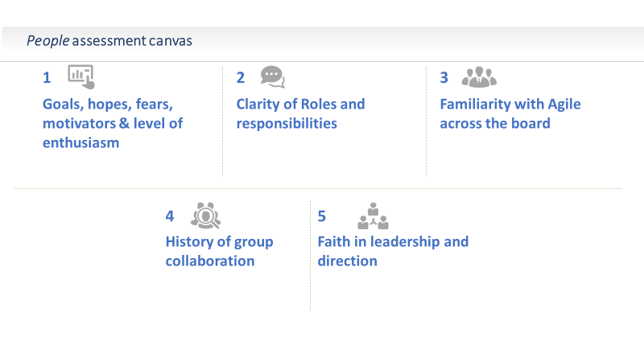Click the magnifier over team icon
The image size is (644, 362).
tap(205, 215)
